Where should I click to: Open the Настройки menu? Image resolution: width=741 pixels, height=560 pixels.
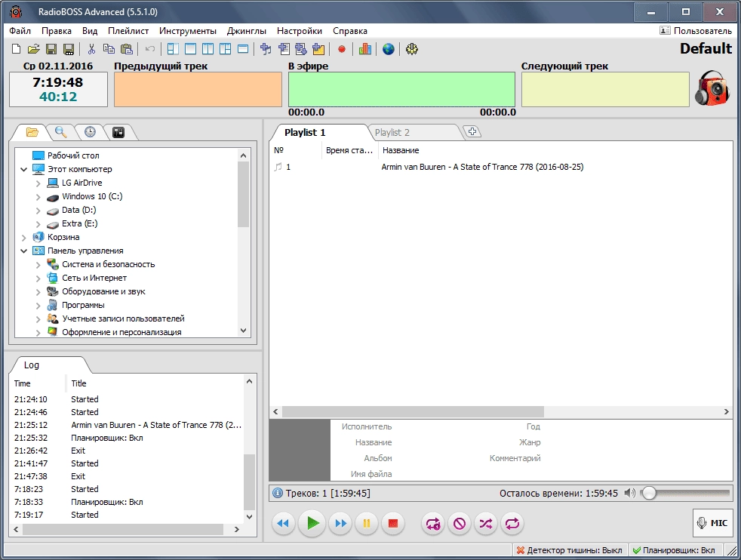[299, 31]
